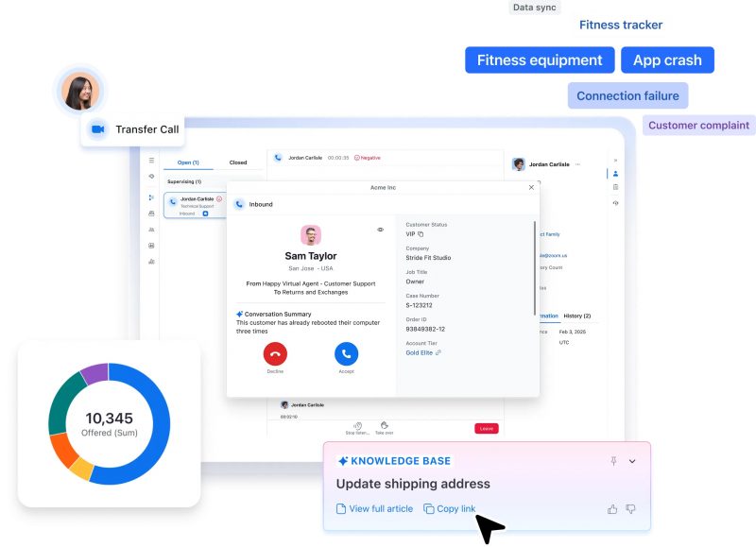The image size is (756, 547).
Task: Click the 10,345 Offered (Sum) value
Action: [110, 424]
